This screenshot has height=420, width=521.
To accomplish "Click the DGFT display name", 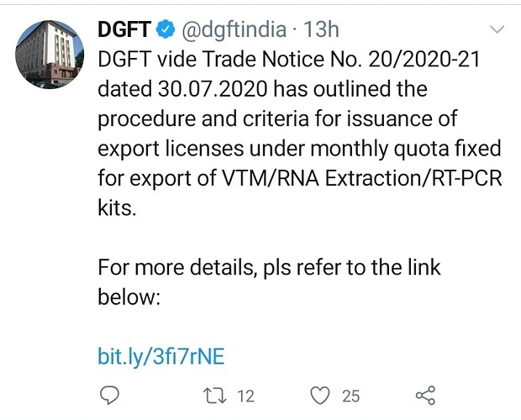I will (124, 29).
